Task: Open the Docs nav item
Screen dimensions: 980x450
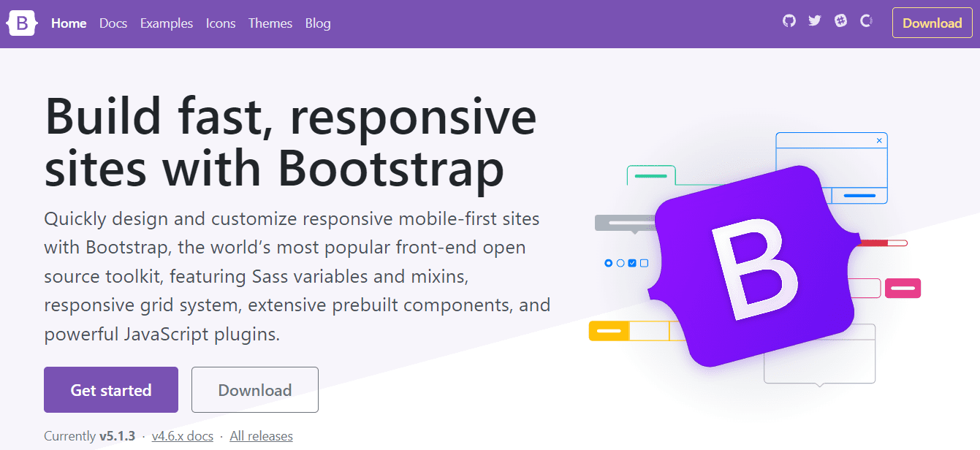Action: [113, 23]
